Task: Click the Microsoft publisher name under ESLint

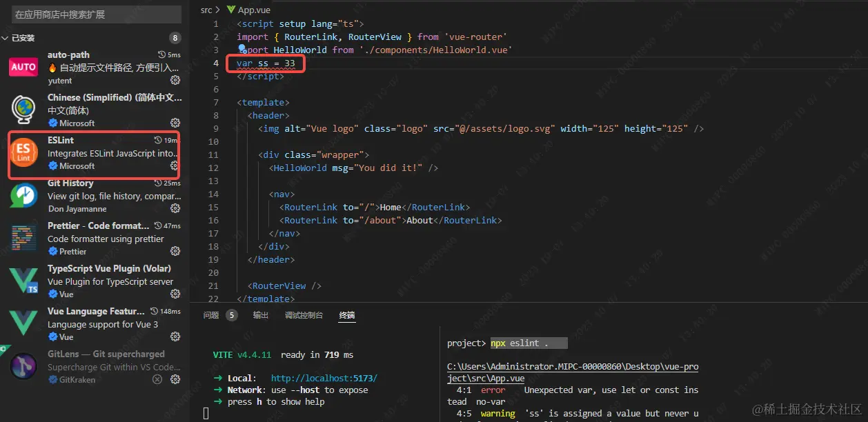Action: (x=77, y=166)
